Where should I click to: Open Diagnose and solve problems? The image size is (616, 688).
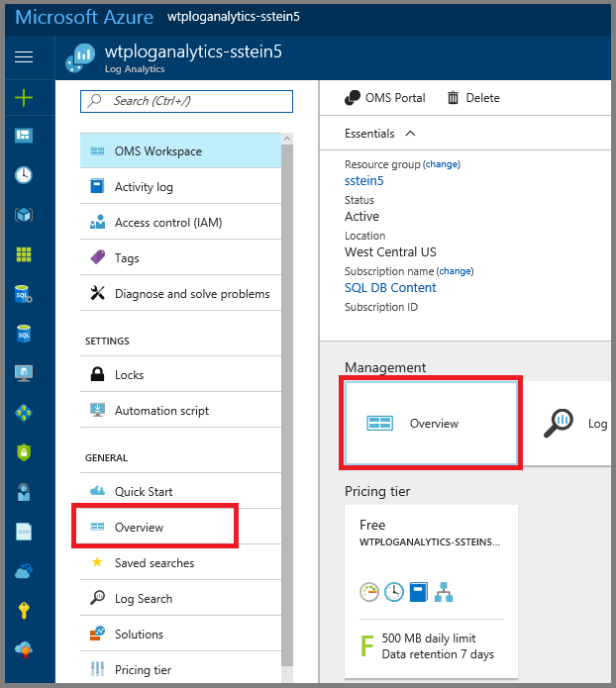(180, 294)
